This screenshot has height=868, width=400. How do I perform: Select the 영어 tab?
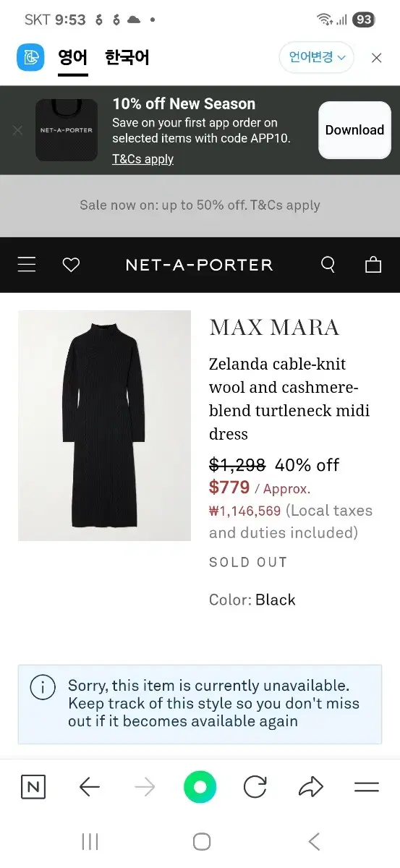tap(73, 58)
